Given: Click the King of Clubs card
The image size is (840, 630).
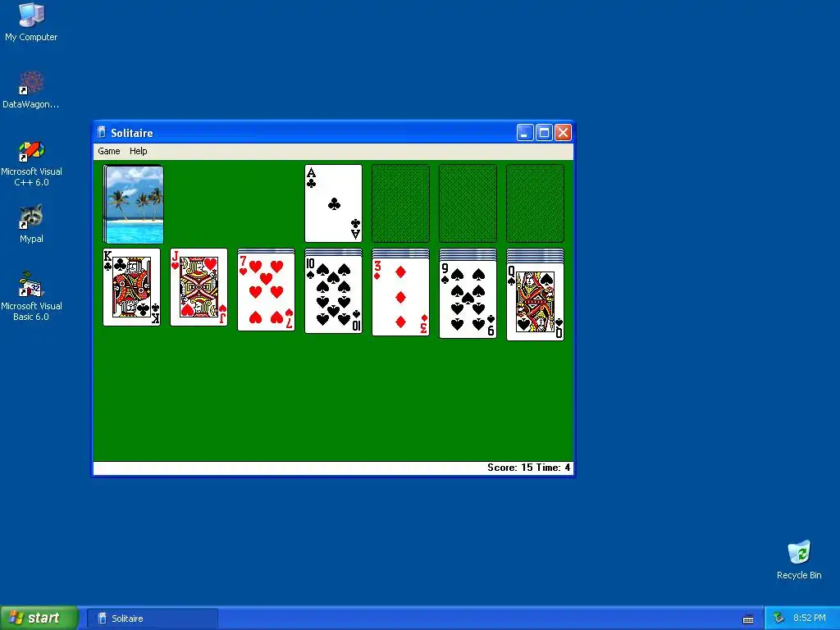Looking at the screenshot, I should tap(132, 287).
